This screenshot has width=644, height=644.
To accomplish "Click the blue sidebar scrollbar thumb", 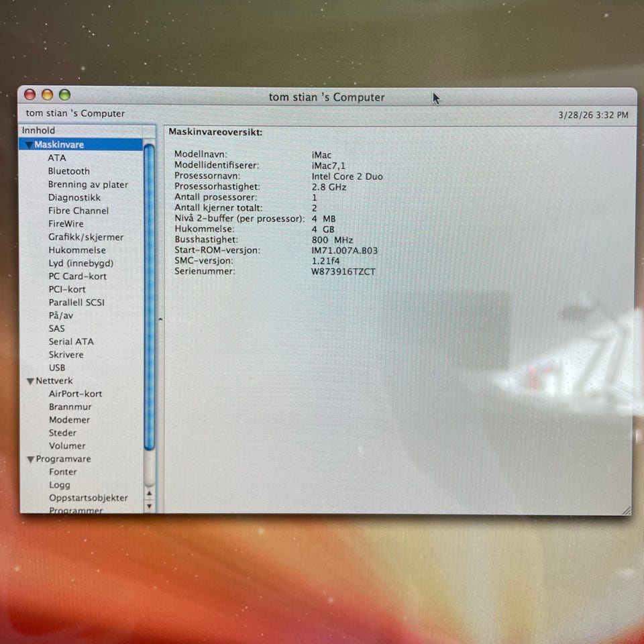I will (150, 297).
